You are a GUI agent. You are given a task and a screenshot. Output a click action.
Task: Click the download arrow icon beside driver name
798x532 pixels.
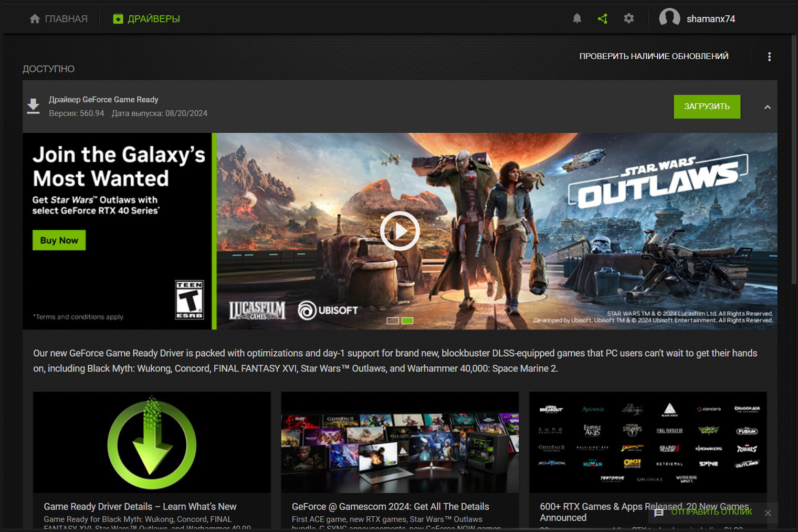[34, 106]
